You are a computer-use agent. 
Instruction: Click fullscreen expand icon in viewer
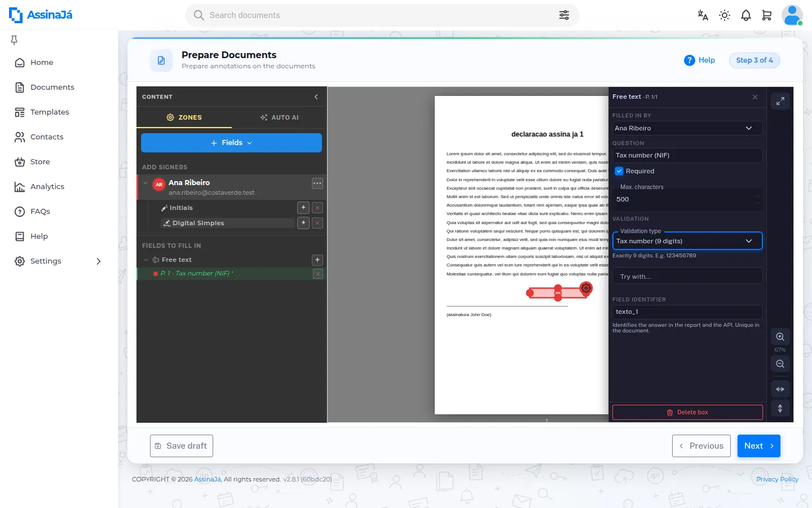[x=780, y=101]
